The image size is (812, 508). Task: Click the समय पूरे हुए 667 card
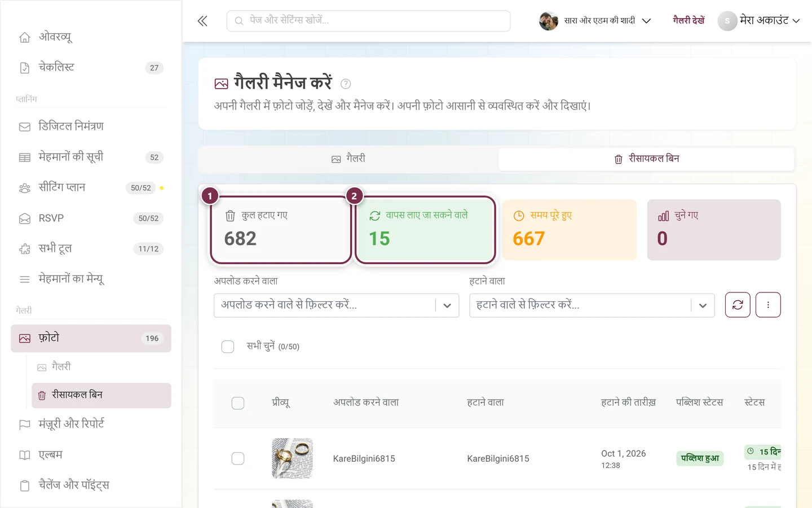570,230
